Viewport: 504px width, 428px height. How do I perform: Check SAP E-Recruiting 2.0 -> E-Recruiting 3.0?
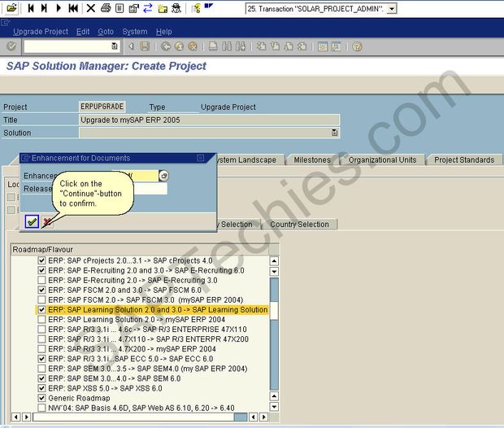click(x=41, y=280)
